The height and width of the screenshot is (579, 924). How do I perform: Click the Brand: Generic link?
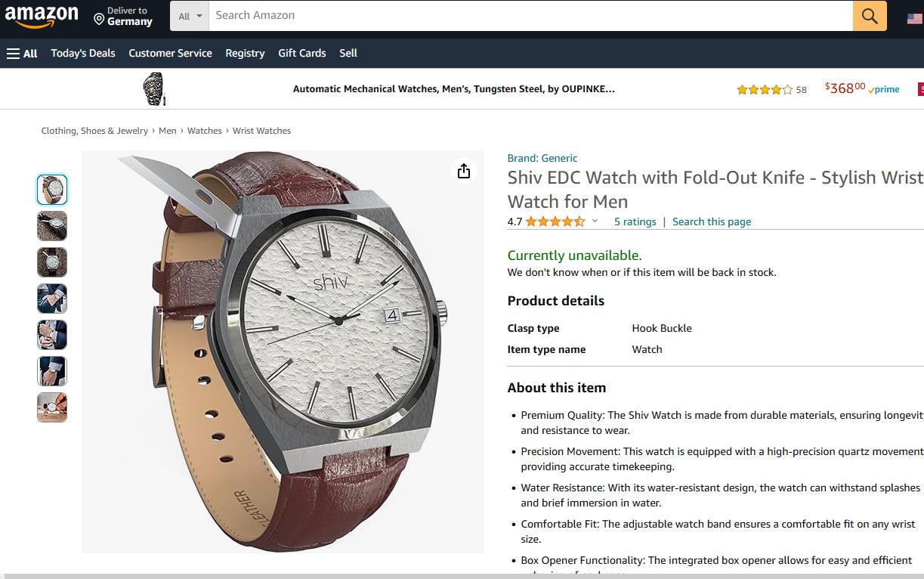coord(542,158)
